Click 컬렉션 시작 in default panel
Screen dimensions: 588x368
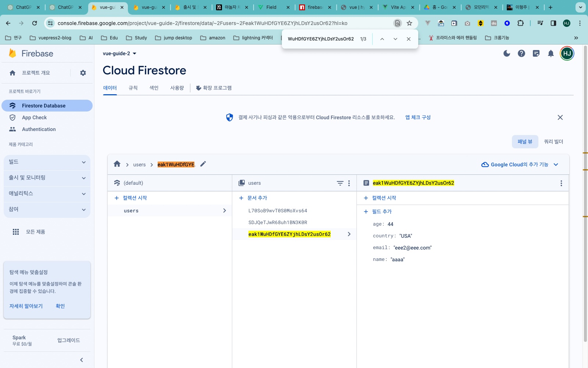(x=131, y=198)
